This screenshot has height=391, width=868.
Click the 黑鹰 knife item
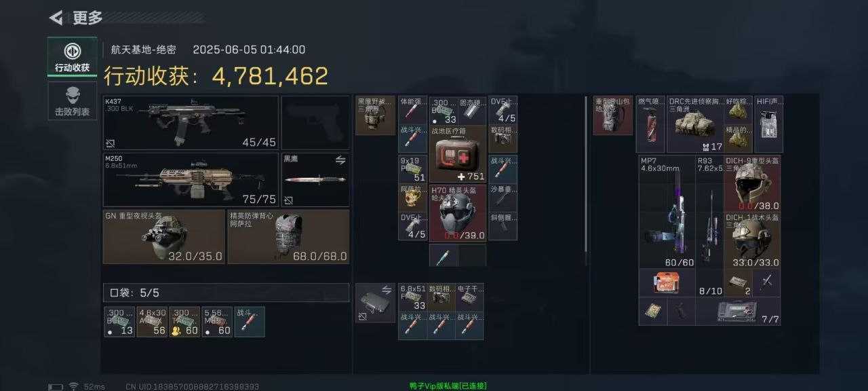click(315, 179)
